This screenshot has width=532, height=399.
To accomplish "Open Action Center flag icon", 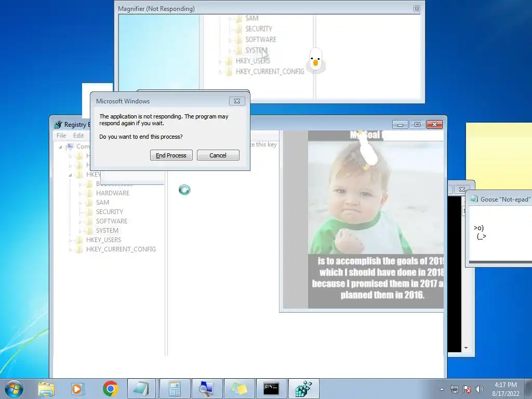I will [467, 389].
